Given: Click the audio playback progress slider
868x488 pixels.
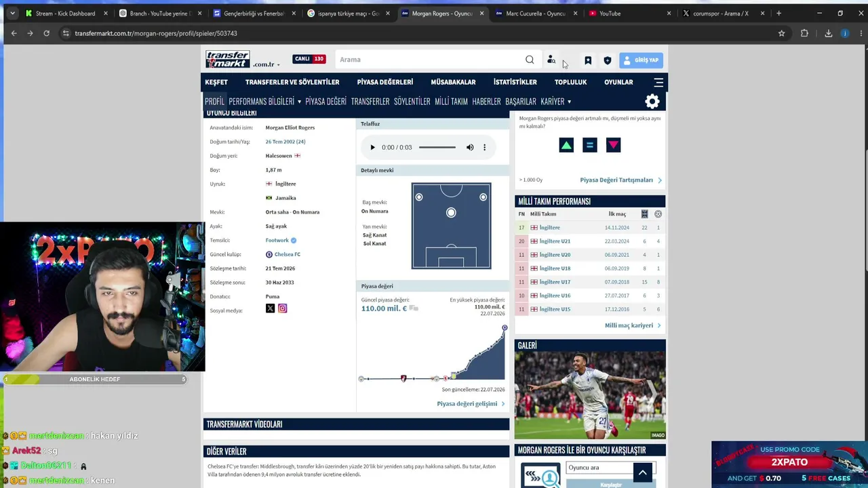Looking at the screenshot, I should [437, 147].
